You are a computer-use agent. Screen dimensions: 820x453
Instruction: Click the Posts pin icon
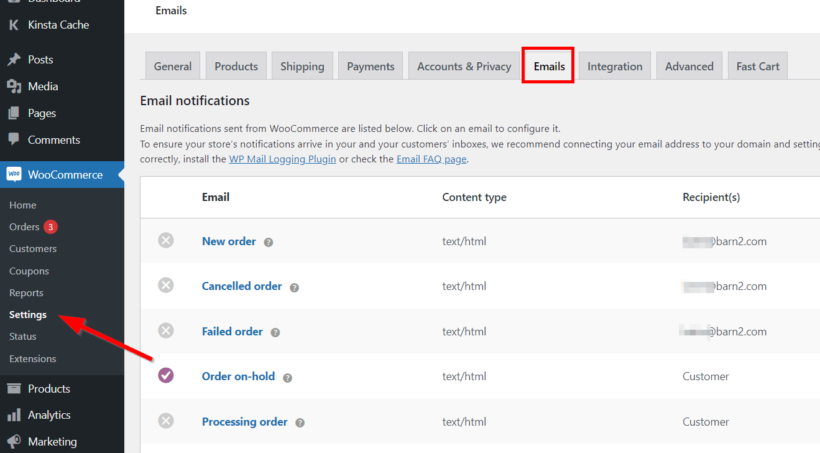click(x=14, y=59)
